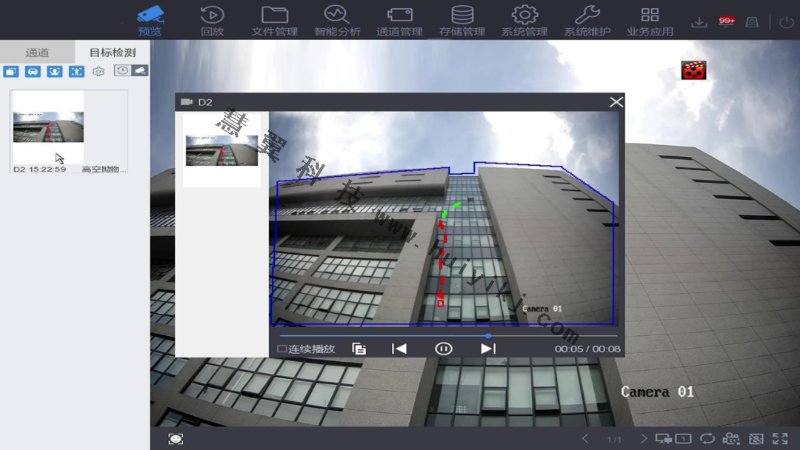This screenshot has width=800, height=450.
Task: Open 业务应用 business applications grid
Action: 650,20
